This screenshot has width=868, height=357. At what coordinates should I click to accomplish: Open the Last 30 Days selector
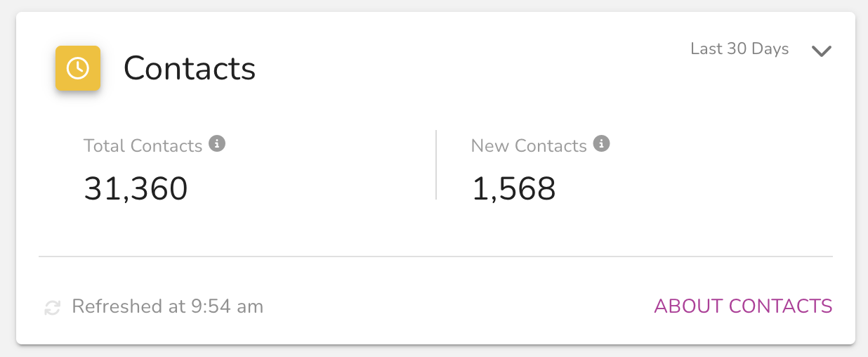[739, 49]
